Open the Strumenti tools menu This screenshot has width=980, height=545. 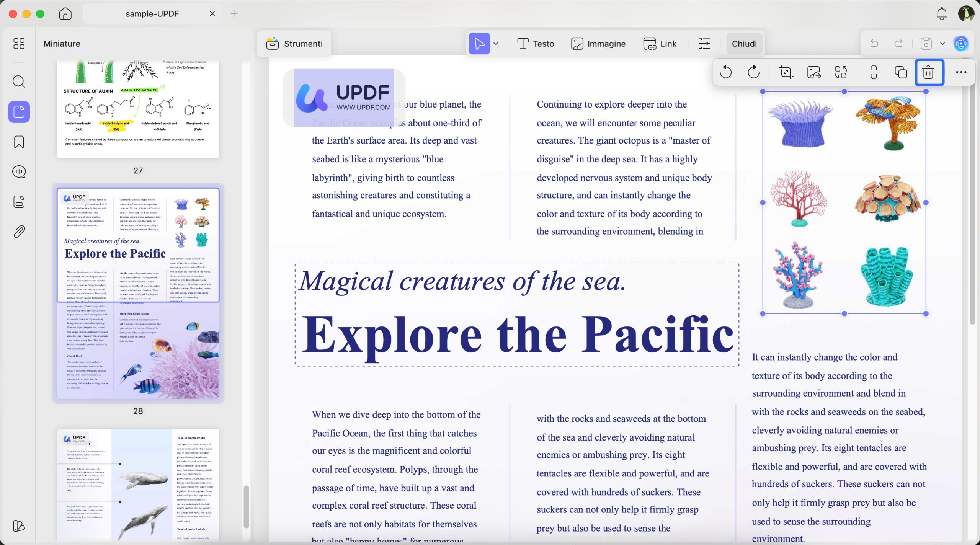coord(294,44)
